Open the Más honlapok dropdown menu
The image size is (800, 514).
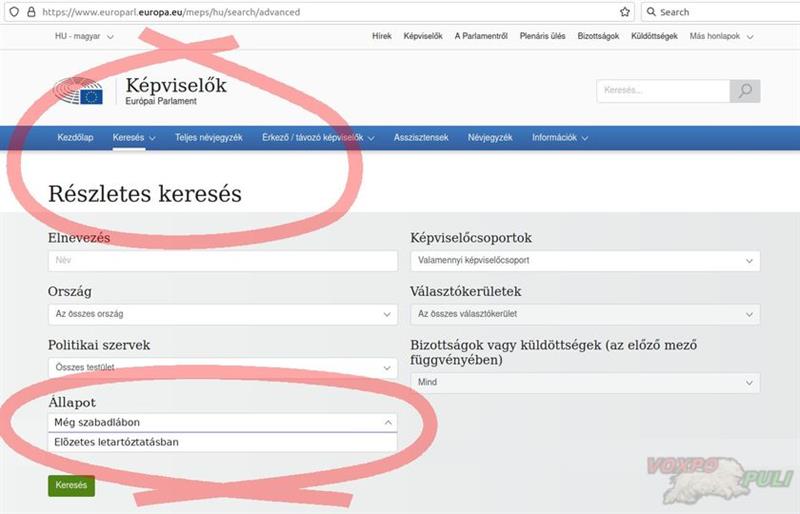point(720,36)
